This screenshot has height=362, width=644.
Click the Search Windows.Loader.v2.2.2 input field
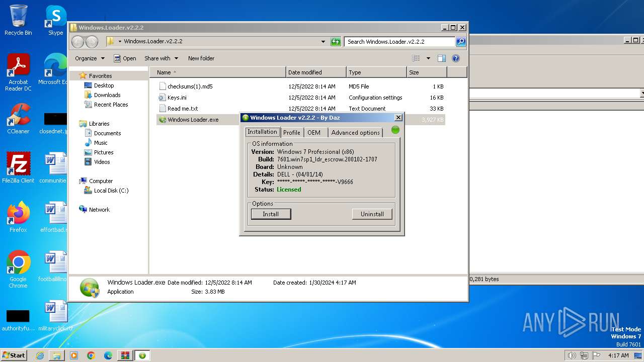[400, 42]
